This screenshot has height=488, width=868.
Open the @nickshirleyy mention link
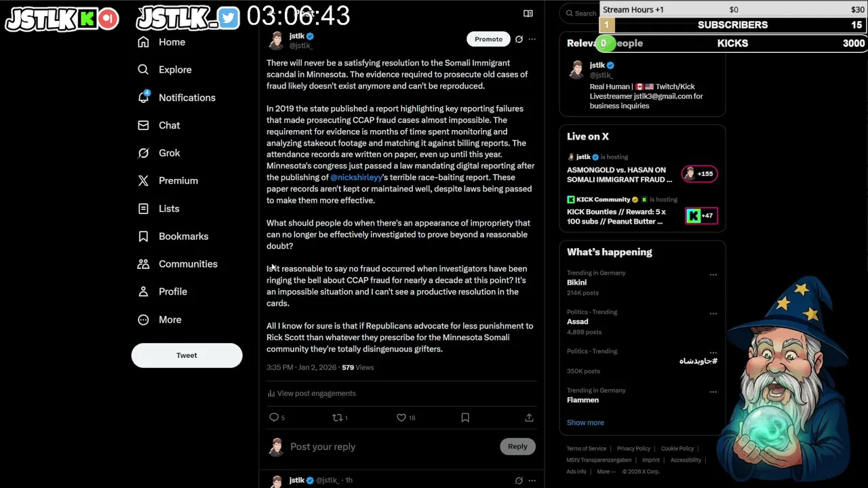pyautogui.click(x=356, y=178)
